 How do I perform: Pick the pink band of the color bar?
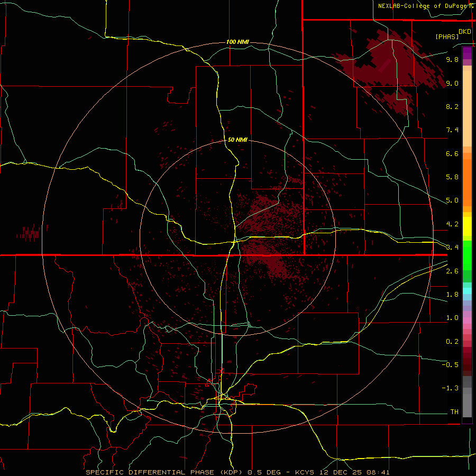pos(467,321)
